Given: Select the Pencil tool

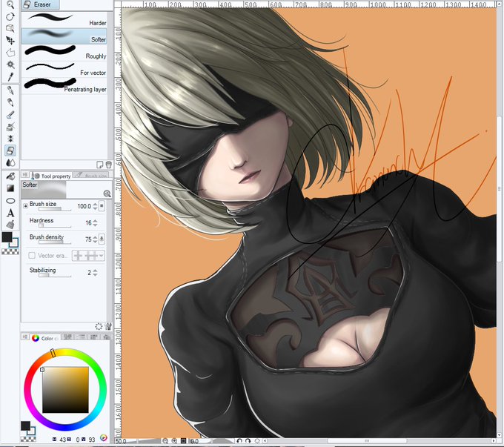Looking at the screenshot, I should click(10, 102).
